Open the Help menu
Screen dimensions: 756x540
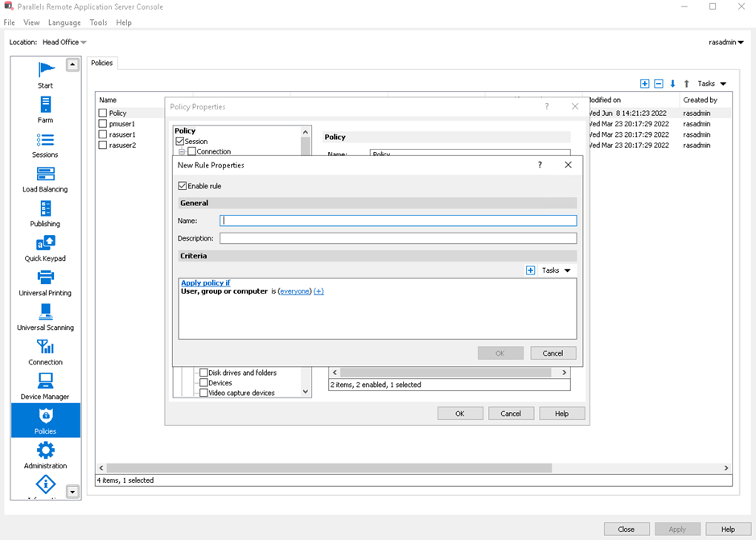[123, 23]
